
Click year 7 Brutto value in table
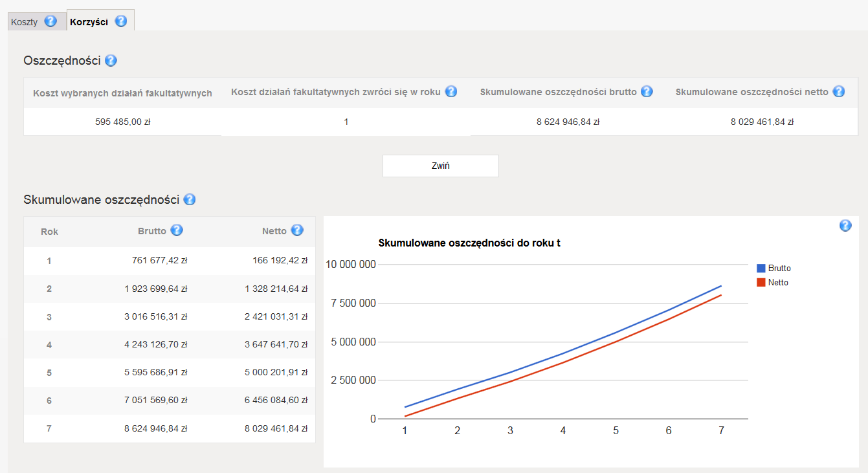[156, 428]
